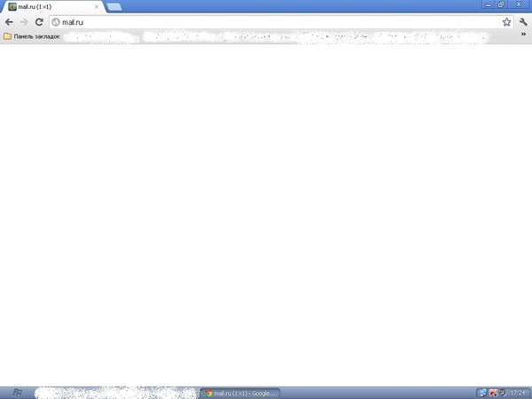Activate the Chrome mail.ru taskbar button

point(240,393)
